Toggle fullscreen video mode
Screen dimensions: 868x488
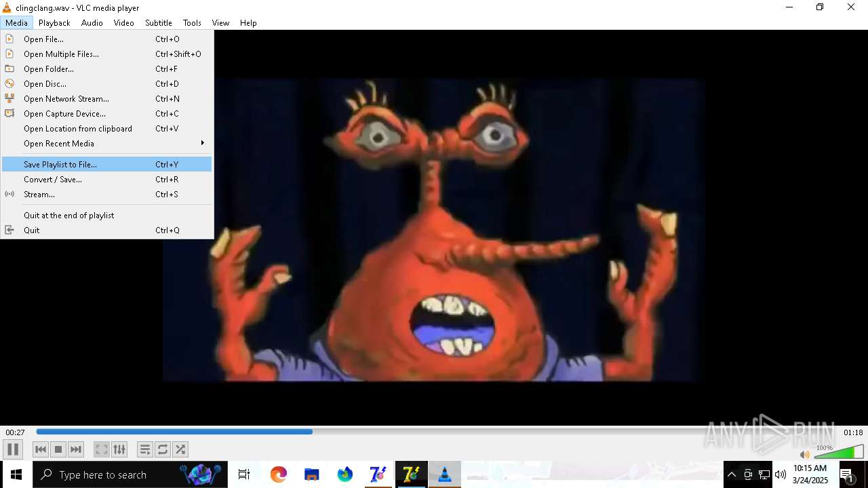(x=102, y=449)
